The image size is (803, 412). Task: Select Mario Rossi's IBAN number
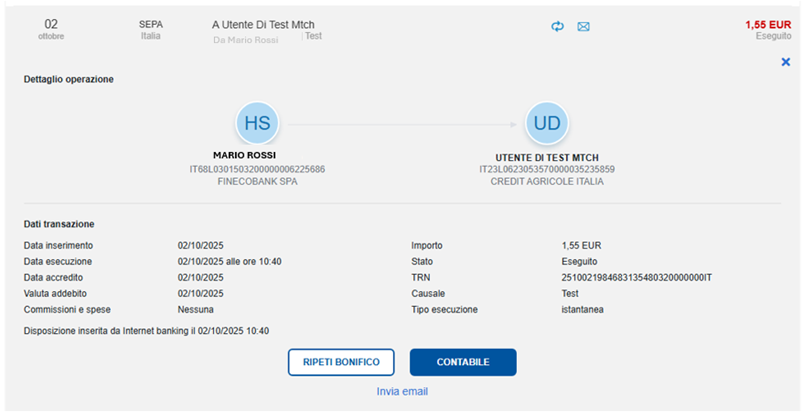point(257,169)
